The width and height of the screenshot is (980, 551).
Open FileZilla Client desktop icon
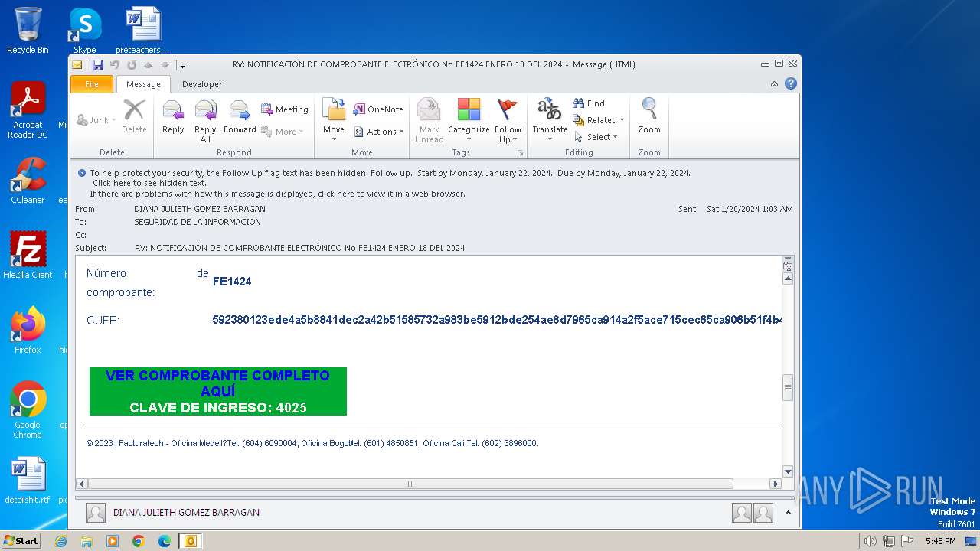(x=28, y=255)
